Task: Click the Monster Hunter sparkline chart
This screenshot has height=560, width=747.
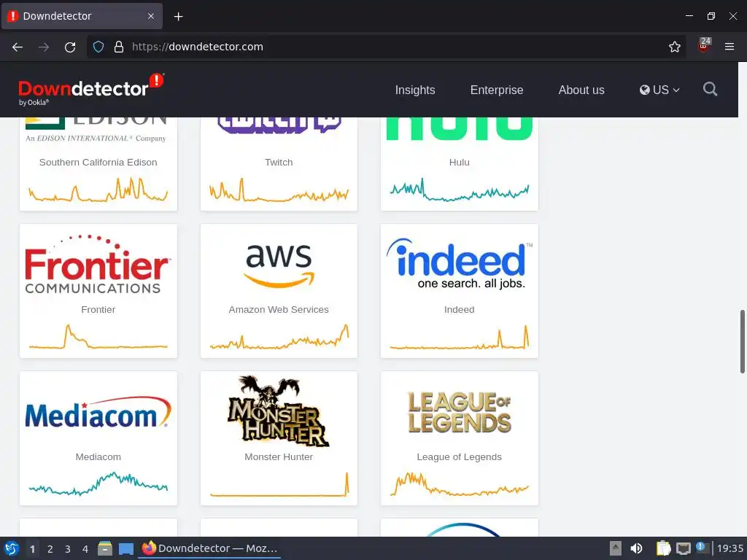Action: 279,484
